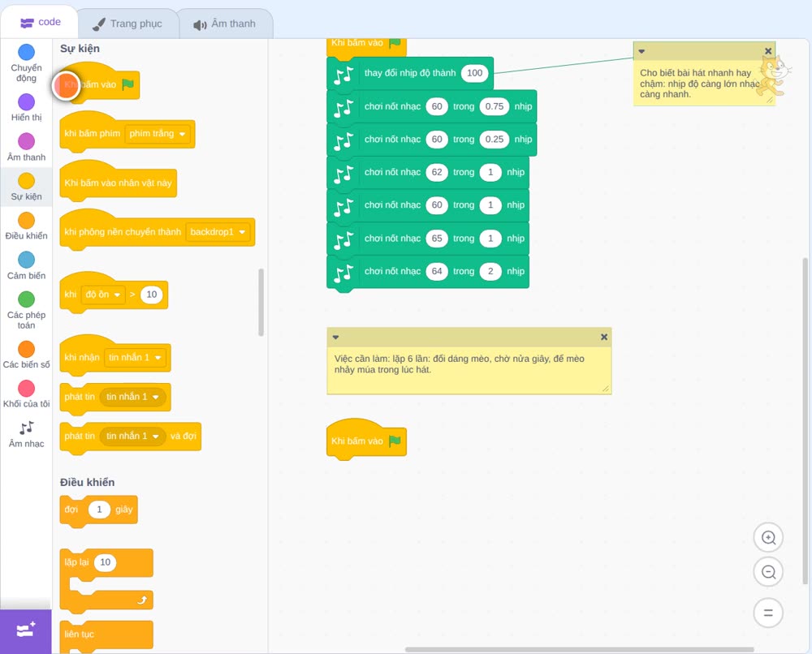
Task: Open the Âm nhạc extension category
Action: click(x=27, y=435)
